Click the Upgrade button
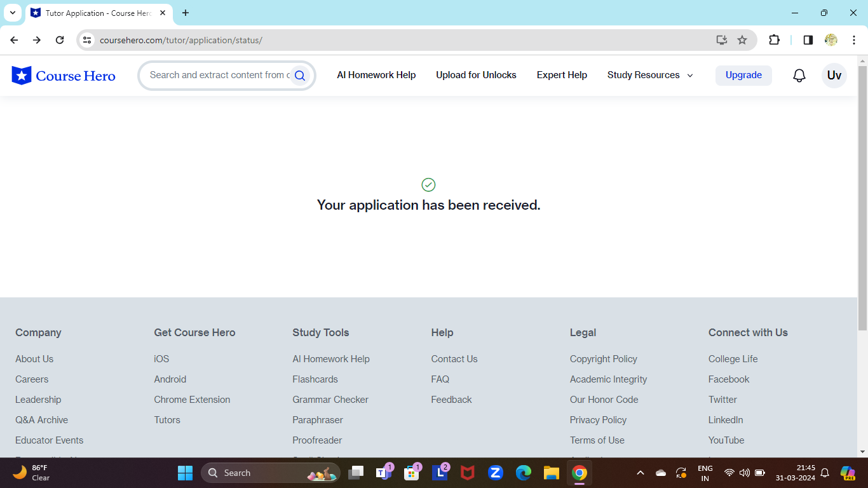This screenshot has width=868, height=488. (x=743, y=75)
